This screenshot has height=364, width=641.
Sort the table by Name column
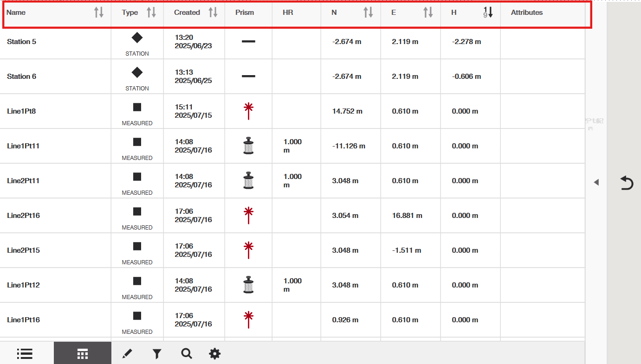99,13
